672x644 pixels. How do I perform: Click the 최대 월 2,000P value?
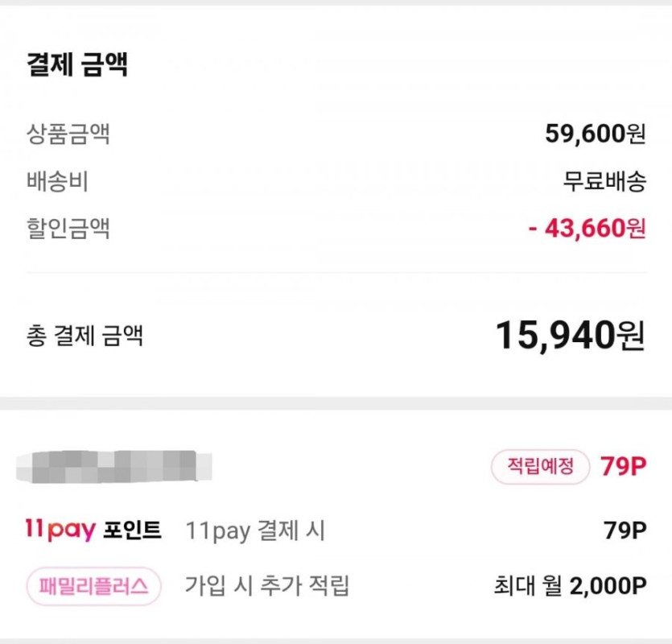click(x=570, y=586)
